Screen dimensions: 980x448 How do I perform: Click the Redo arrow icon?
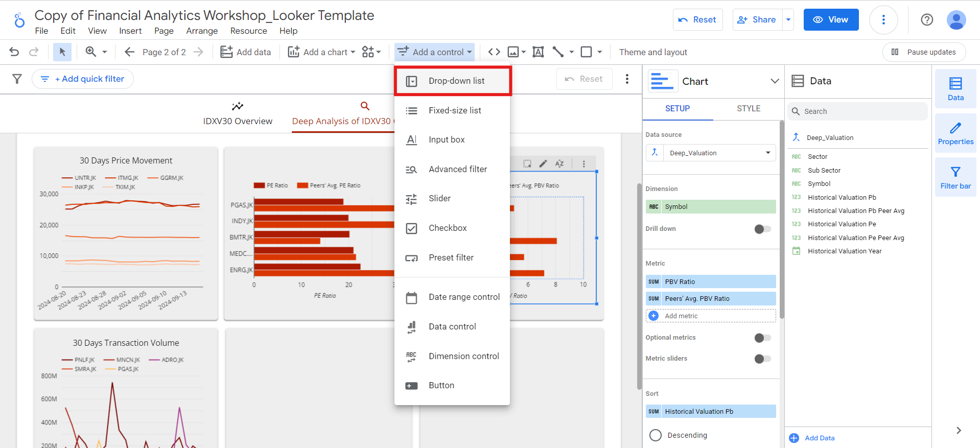click(34, 52)
